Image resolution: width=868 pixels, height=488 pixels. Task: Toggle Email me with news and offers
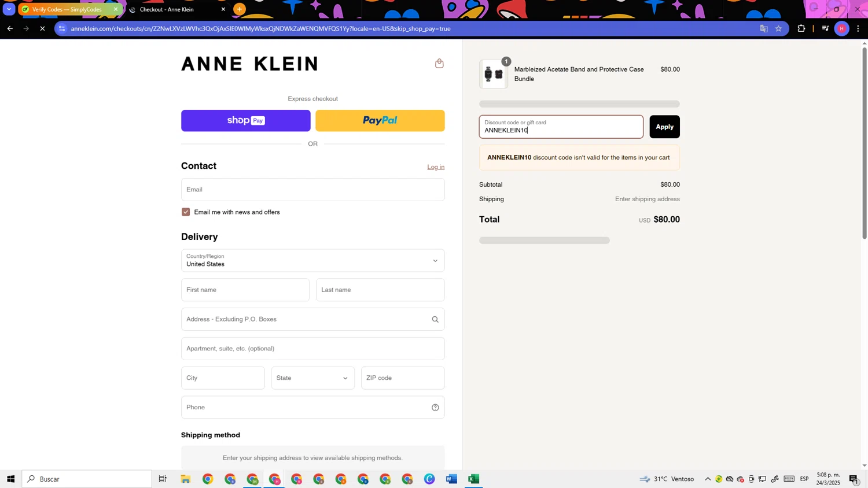point(186,212)
